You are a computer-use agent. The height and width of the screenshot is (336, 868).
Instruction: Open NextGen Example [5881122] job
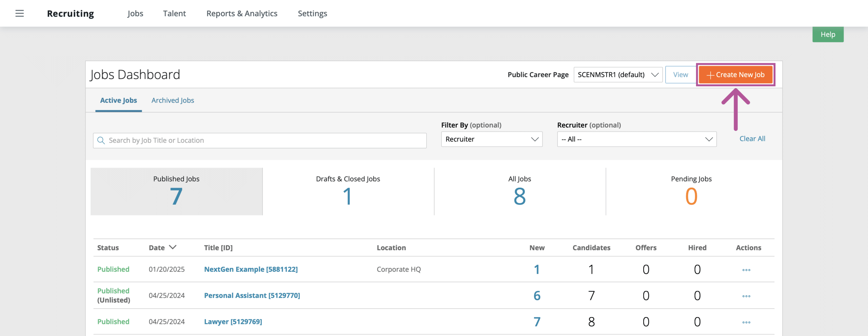[251, 269]
